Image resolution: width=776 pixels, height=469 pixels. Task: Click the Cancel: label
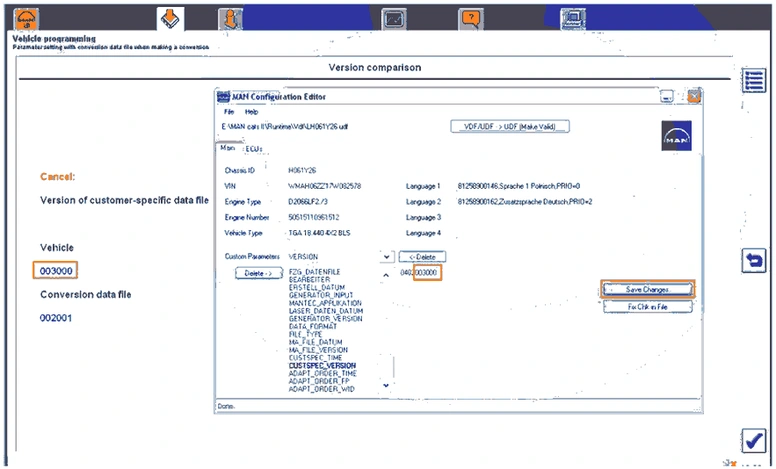point(57,177)
